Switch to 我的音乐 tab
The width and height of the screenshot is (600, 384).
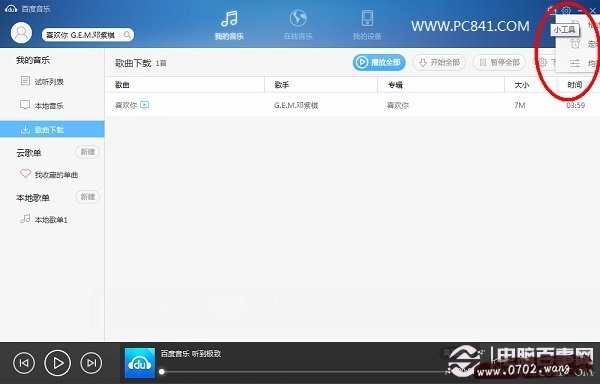click(x=229, y=25)
